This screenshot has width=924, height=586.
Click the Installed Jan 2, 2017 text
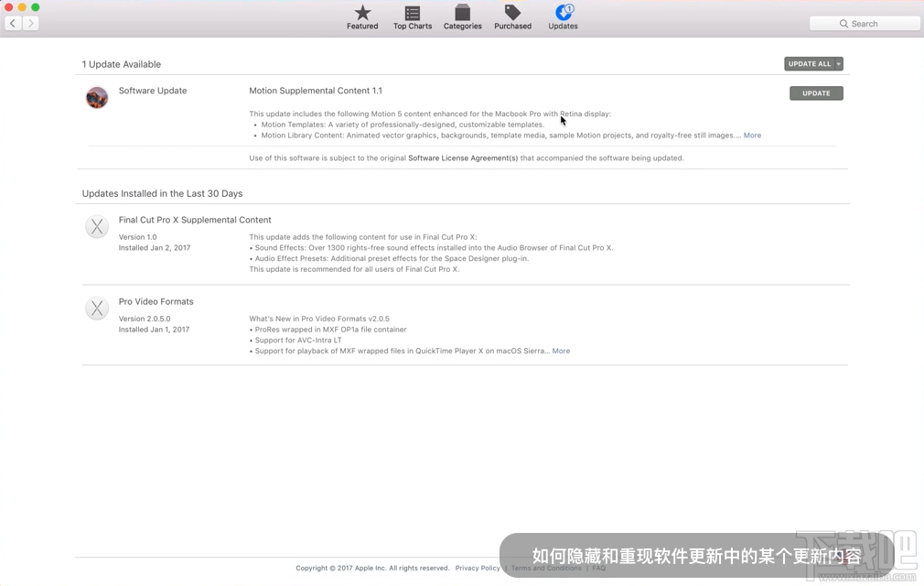click(155, 248)
